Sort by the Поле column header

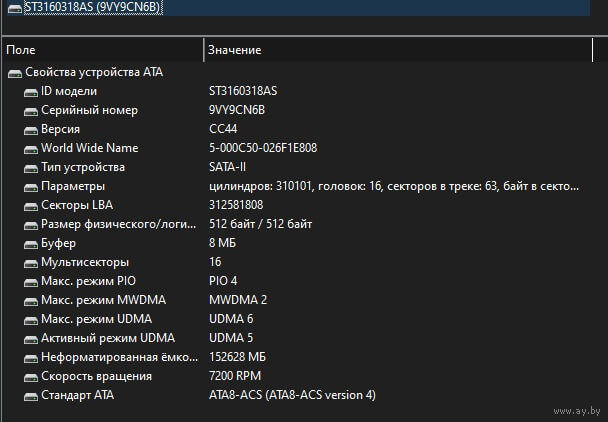[100, 49]
